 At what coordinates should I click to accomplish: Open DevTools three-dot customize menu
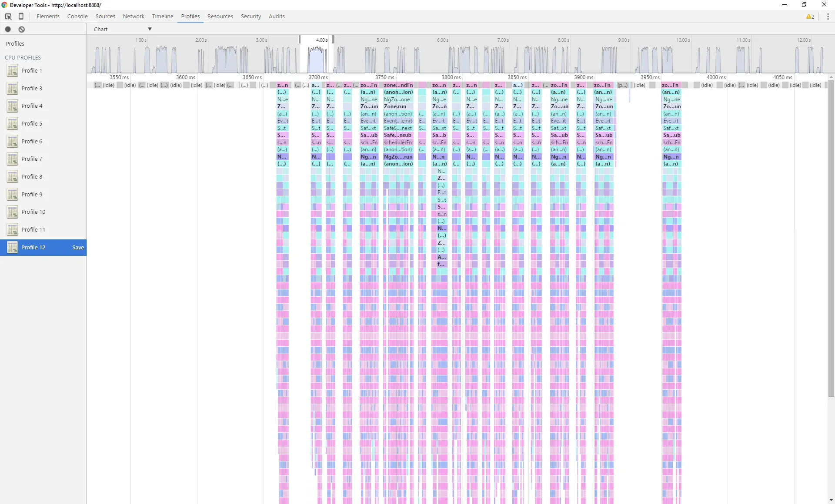(x=828, y=17)
